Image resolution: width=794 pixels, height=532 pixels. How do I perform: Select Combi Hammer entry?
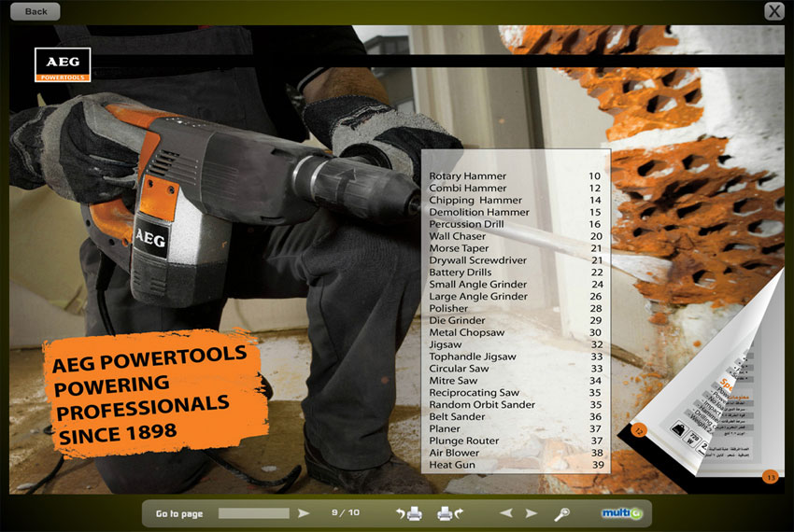click(515, 188)
